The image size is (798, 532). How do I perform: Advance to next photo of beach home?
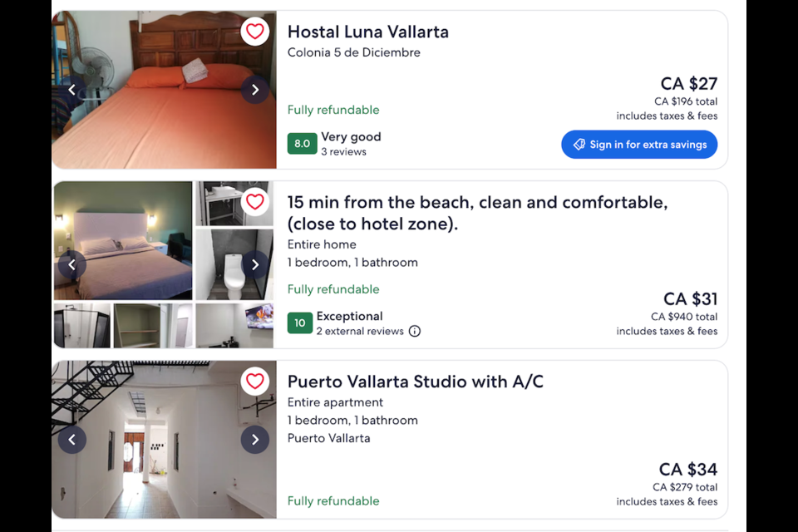click(255, 264)
